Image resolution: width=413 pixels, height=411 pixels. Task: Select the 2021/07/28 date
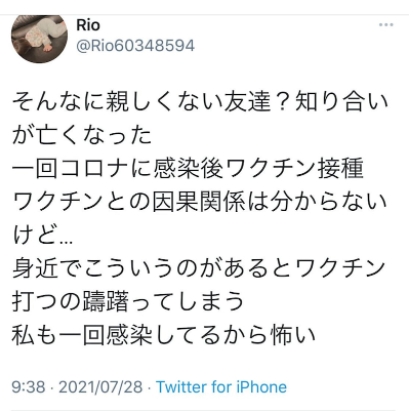101,387
